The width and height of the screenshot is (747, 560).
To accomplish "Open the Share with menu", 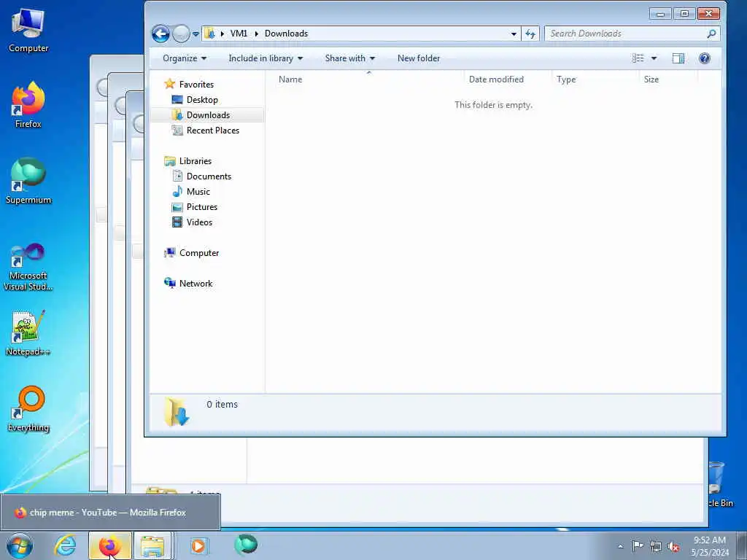I will (349, 58).
